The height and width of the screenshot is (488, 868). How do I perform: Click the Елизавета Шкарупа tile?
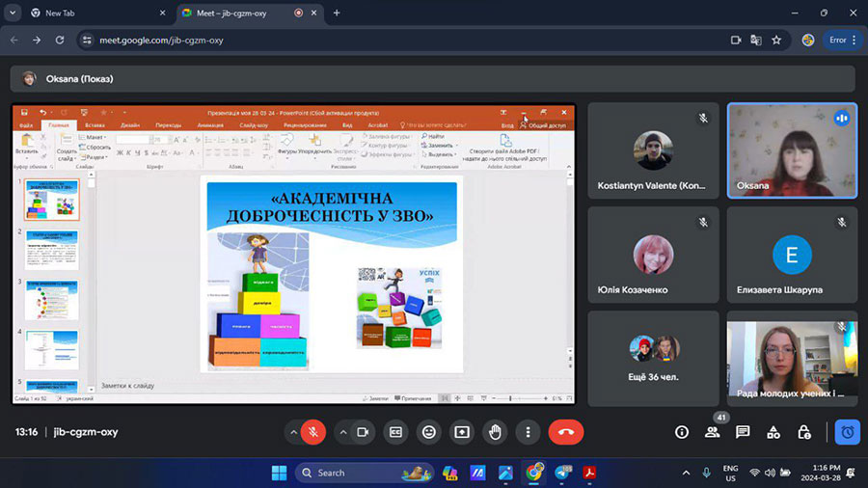pos(792,255)
